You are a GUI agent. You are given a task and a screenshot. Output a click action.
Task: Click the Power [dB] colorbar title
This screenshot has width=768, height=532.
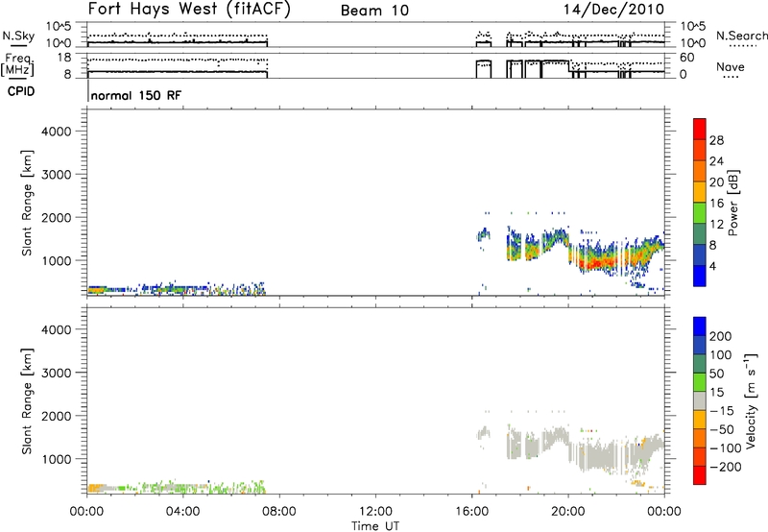[x=733, y=203]
